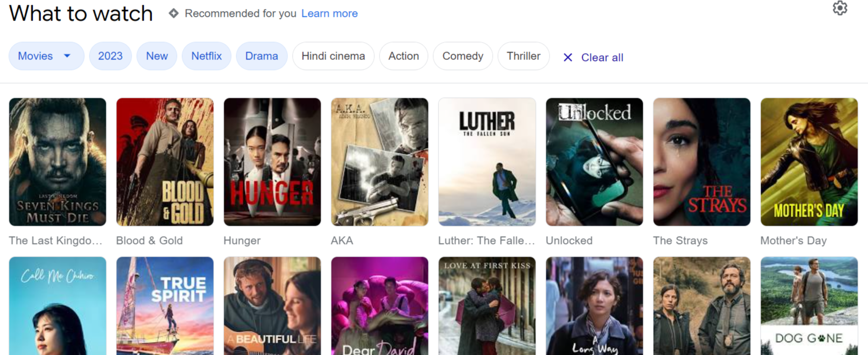Open the Love at First Kiss poster
Screen dimensions: 868x355
(487, 306)
